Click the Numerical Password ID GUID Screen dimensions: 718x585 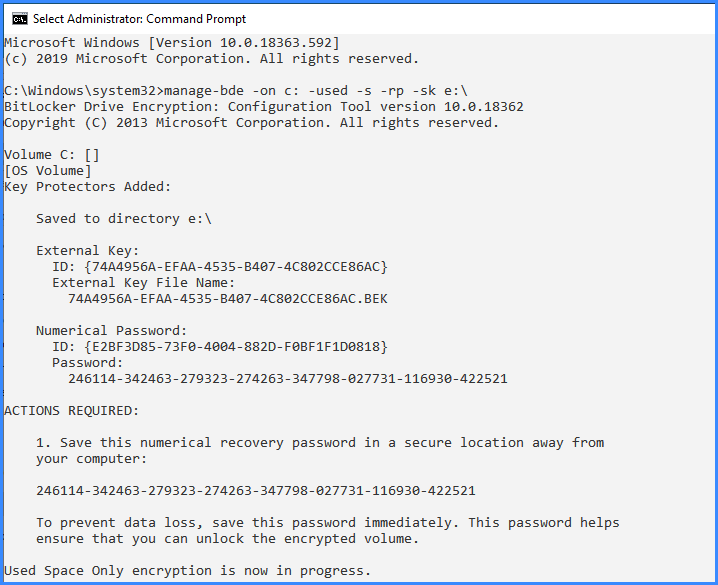tap(236, 347)
